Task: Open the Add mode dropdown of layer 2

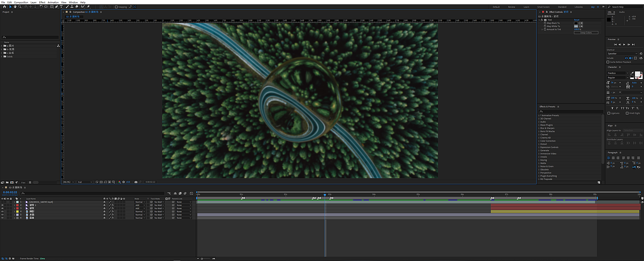Action: (x=140, y=205)
